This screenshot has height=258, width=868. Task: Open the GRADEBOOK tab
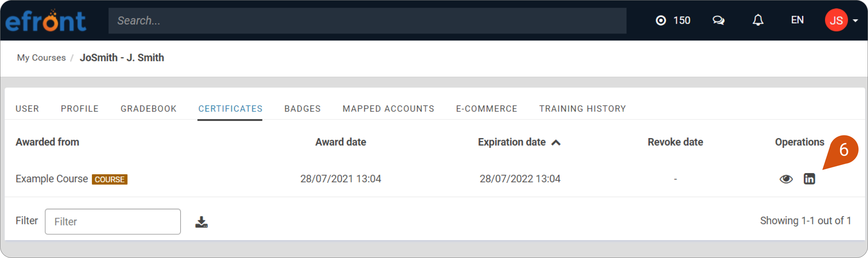(x=149, y=109)
